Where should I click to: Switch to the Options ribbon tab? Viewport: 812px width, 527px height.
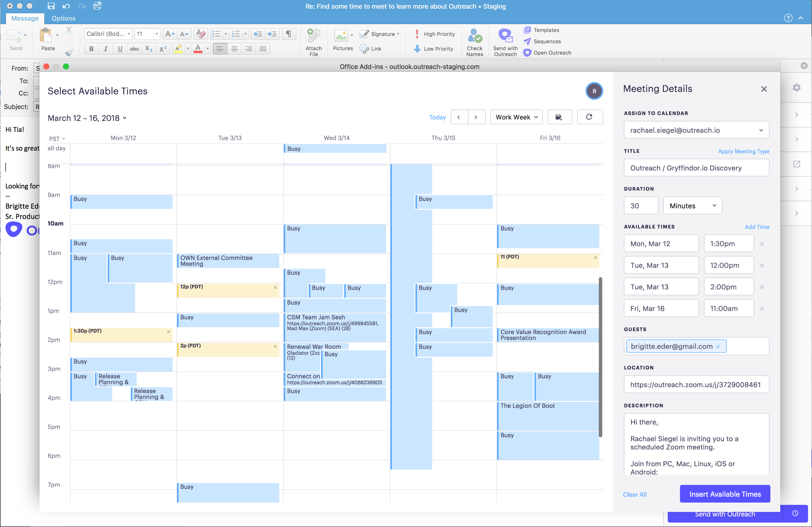point(64,18)
